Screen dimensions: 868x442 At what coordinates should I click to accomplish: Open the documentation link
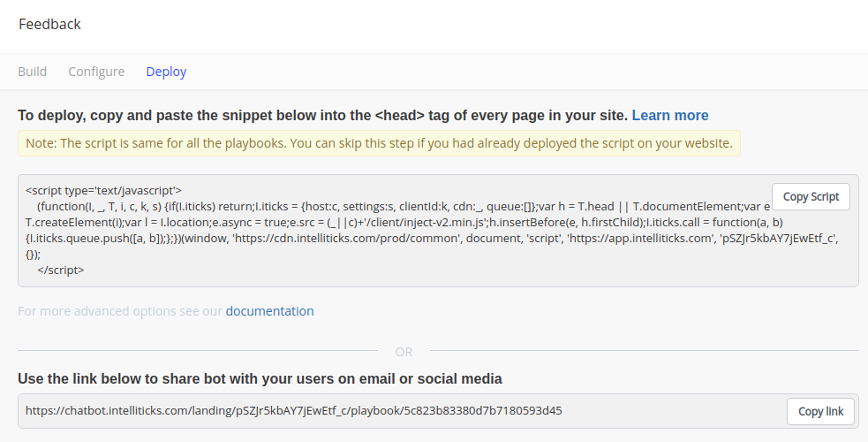coord(269,311)
